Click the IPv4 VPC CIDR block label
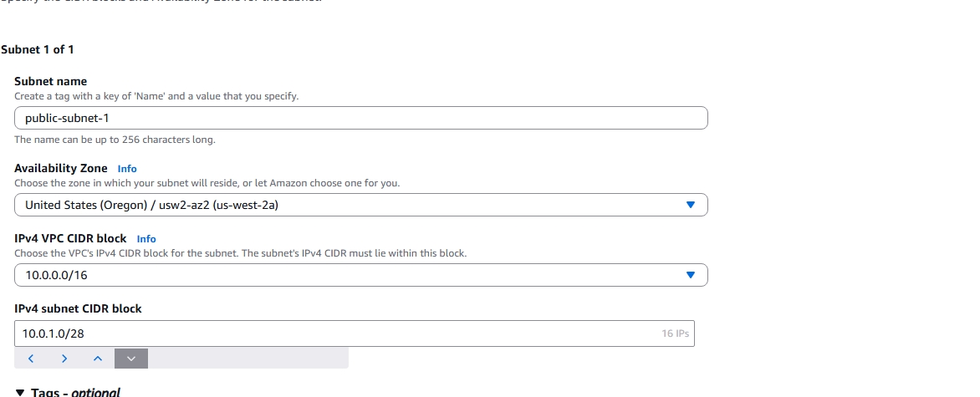 click(70, 238)
